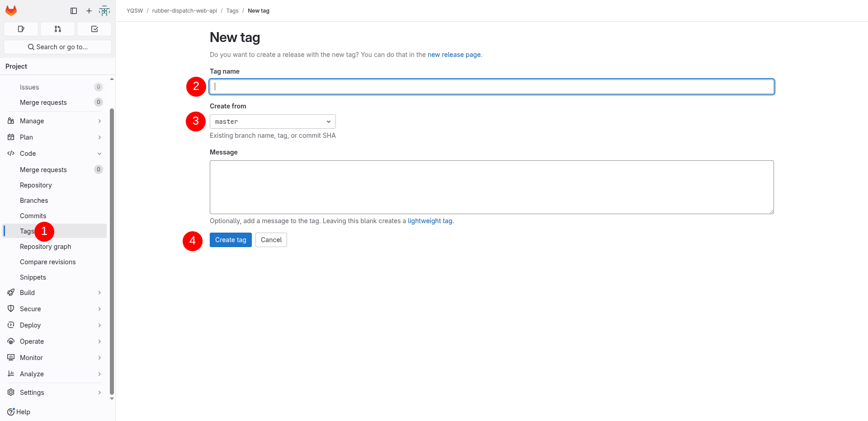Click the Settings gear icon
This screenshot has width=868, height=421.
click(x=11, y=393)
